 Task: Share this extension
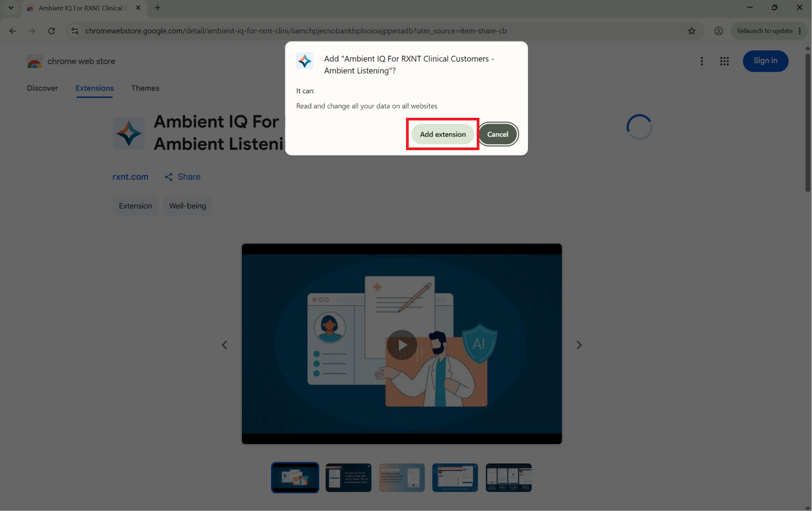tap(182, 177)
